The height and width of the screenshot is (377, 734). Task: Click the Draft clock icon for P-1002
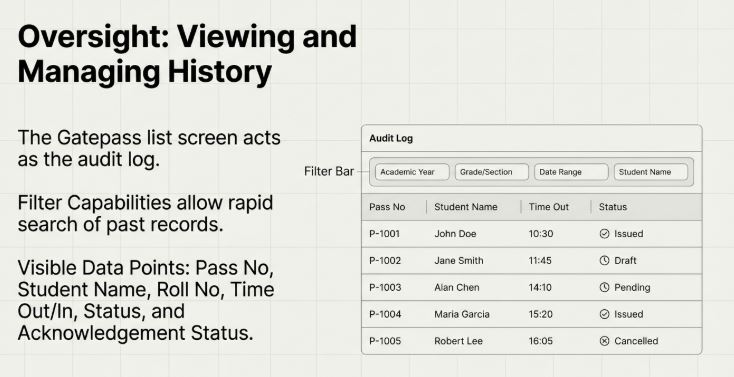tap(604, 260)
